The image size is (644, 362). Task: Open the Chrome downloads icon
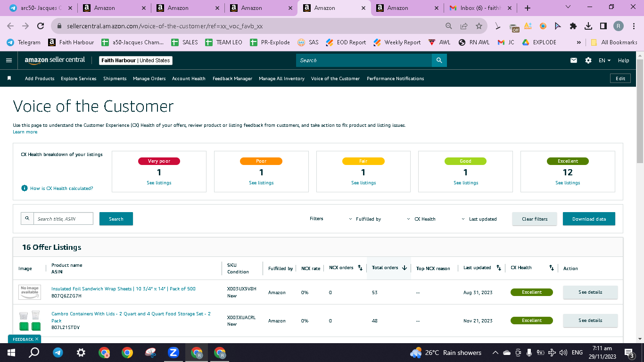pos(588,26)
